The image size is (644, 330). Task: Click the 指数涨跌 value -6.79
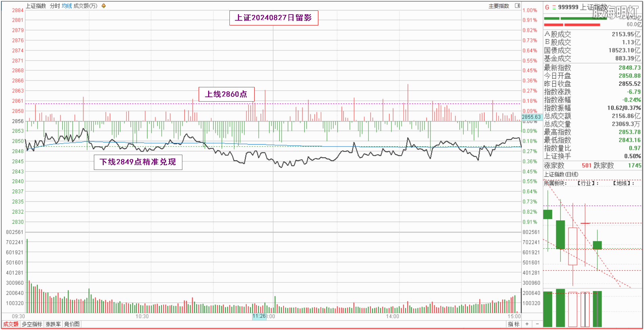click(x=634, y=92)
